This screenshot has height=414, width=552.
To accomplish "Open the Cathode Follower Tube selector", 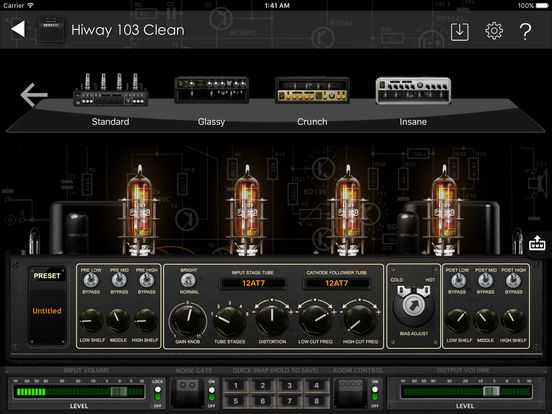I will (336, 283).
